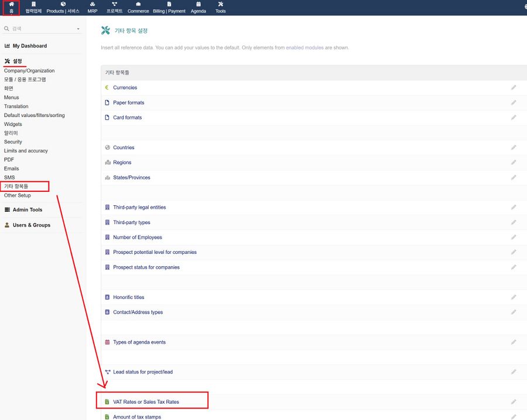
Task: Select Other Setup in sidebar
Action: coord(18,195)
